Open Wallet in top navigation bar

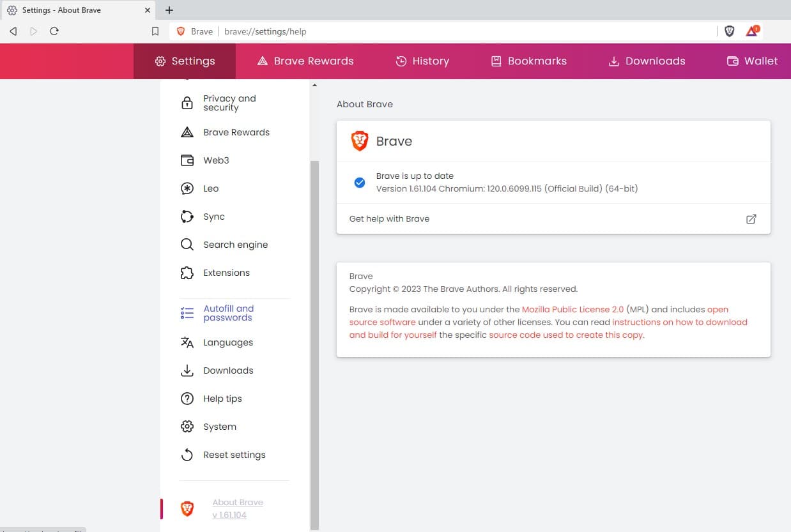pyautogui.click(x=752, y=61)
